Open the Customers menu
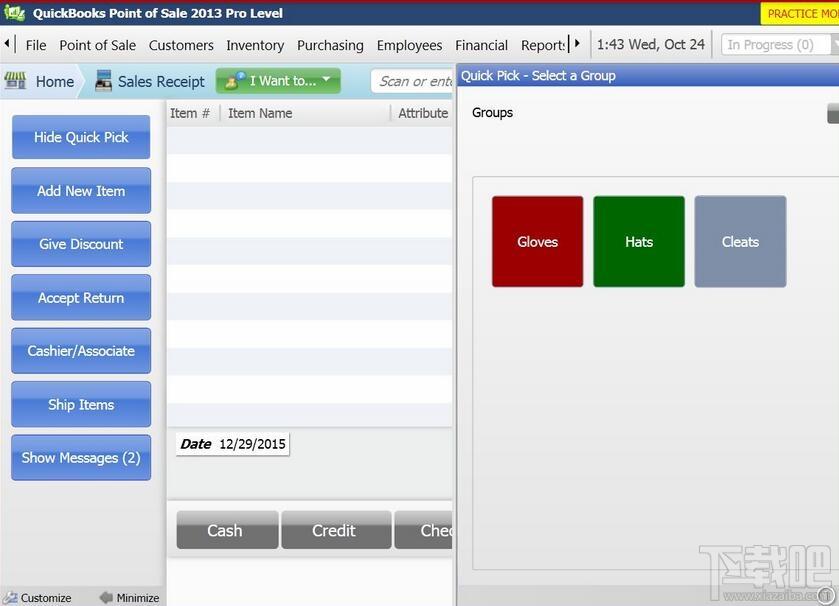The image size is (839, 606). (181, 45)
